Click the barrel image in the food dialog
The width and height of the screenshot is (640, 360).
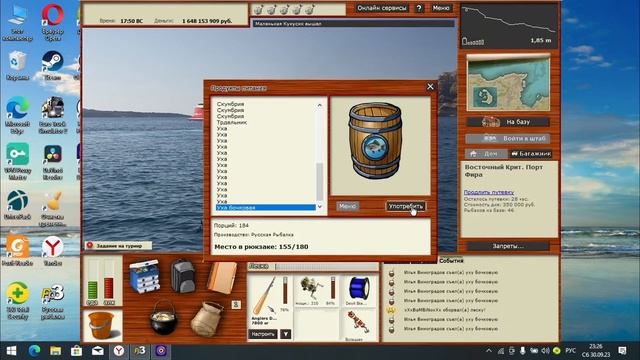[375, 140]
